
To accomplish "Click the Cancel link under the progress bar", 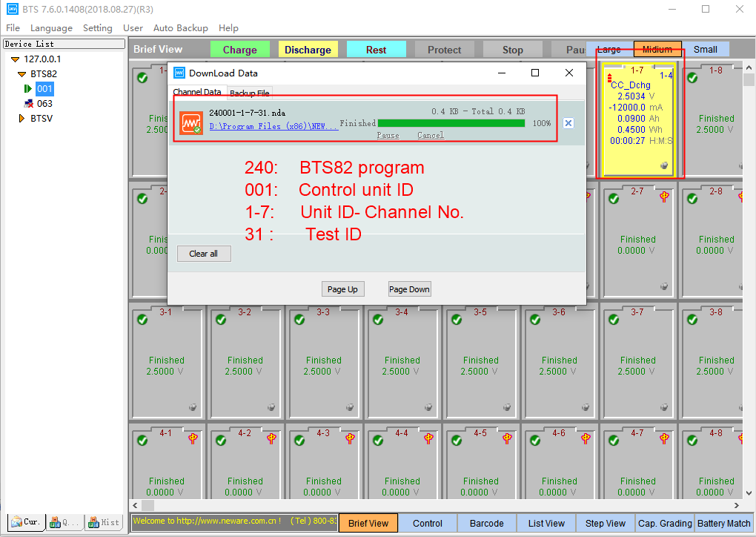I will point(431,136).
